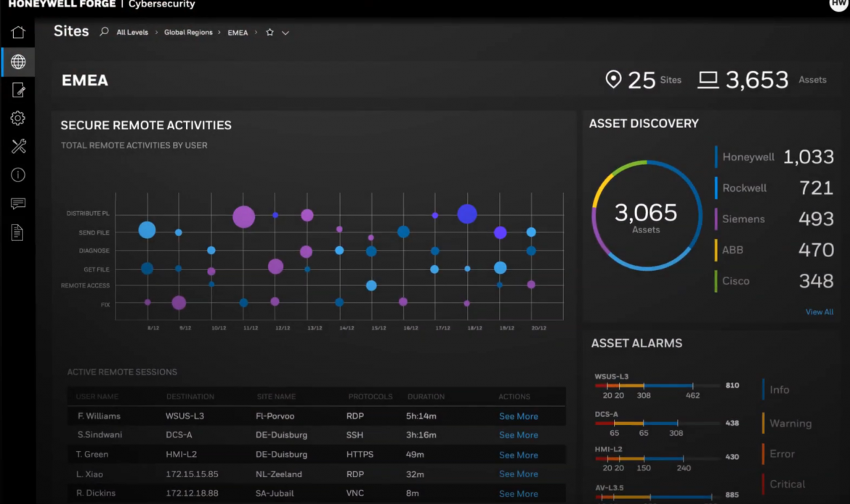Viewport: 850px width, 504px height.
Task: Click the search magnifier next to Sites
Action: (104, 32)
